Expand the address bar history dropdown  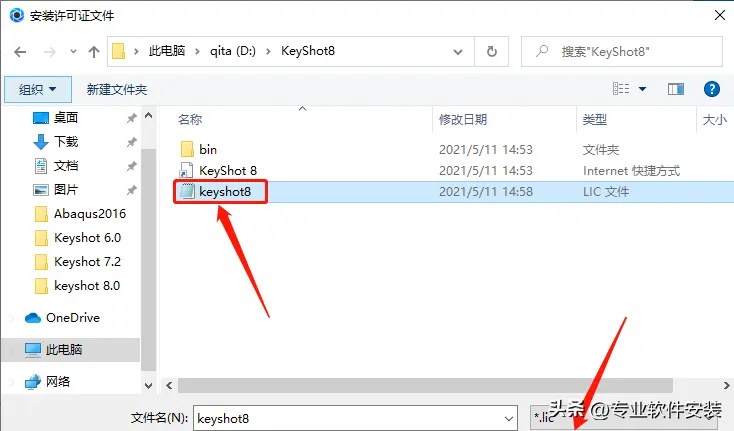click(458, 51)
